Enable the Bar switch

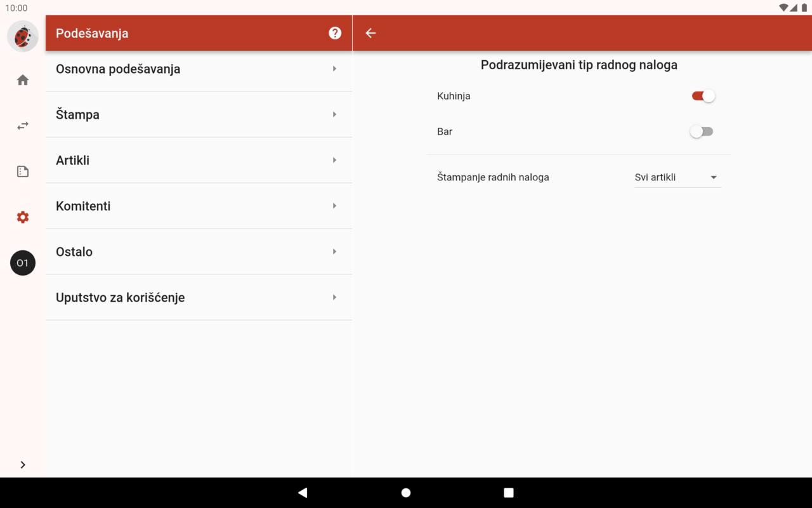pyautogui.click(x=702, y=131)
